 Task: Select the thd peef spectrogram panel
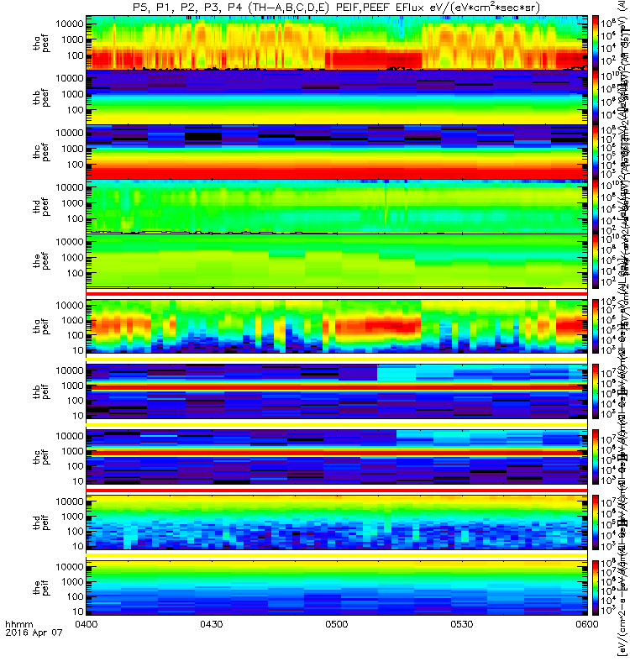[337, 207]
